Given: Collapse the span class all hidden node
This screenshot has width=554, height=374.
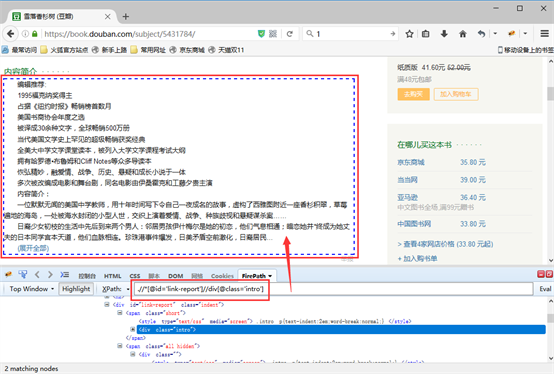Looking at the screenshot, I should [x=119, y=346].
